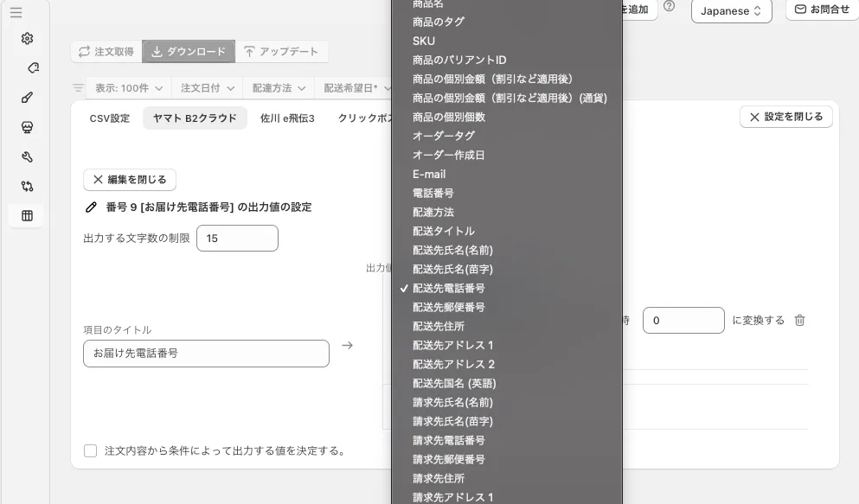Screen dimensions: 859x504
Task: Open the Japanese language selector
Action: (x=731, y=11)
